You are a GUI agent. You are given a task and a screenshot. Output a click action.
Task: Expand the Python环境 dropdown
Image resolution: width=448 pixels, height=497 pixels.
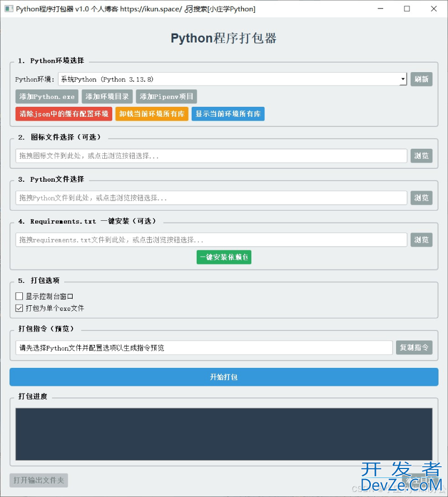pyautogui.click(x=403, y=79)
